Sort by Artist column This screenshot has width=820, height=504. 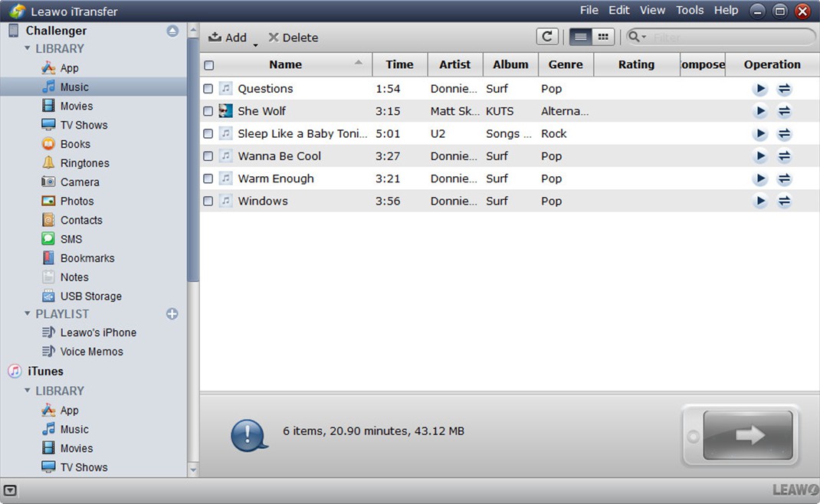(455, 64)
